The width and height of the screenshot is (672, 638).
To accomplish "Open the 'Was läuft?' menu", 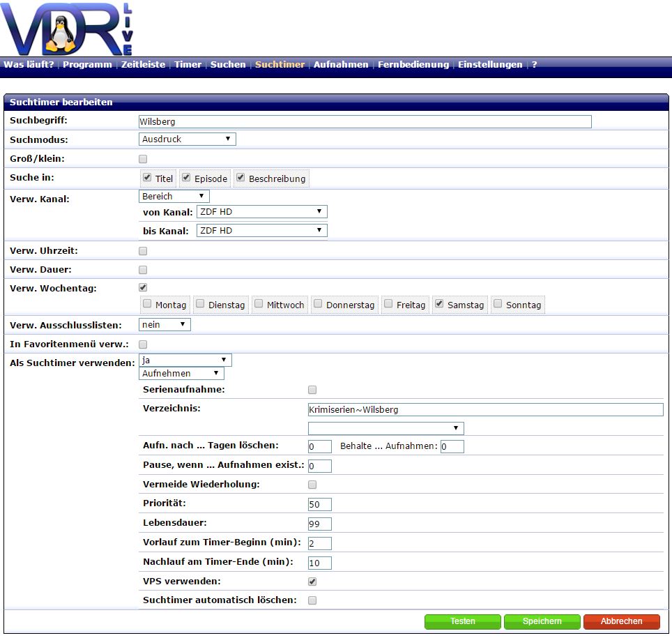I will pyautogui.click(x=29, y=64).
